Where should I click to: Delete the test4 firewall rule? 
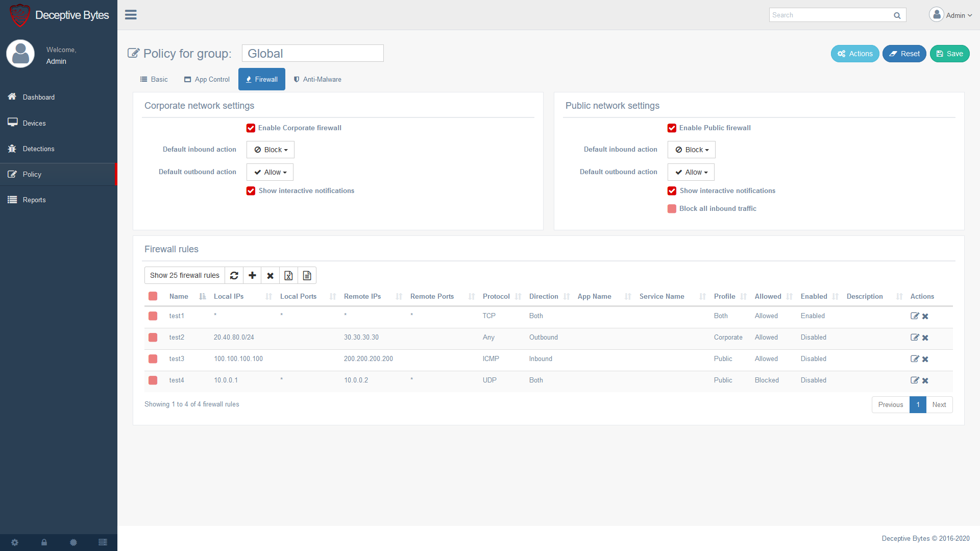tap(925, 380)
